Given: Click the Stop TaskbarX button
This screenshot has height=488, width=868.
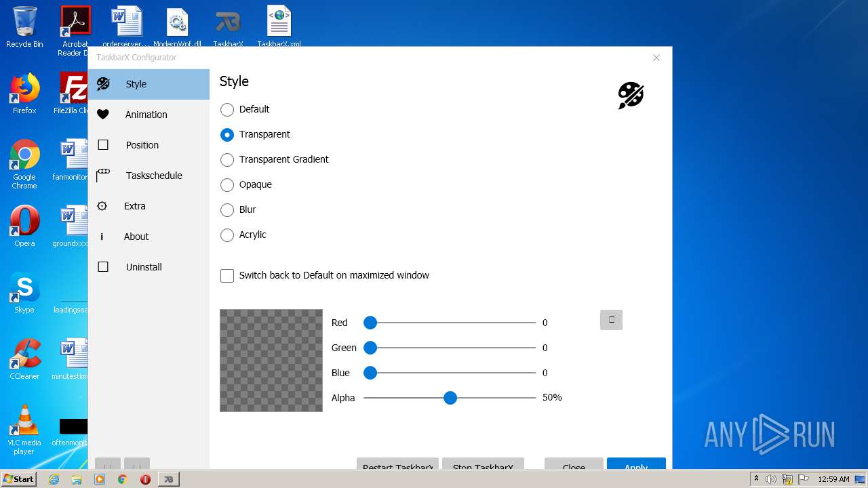Looking at the screenshot, I should (483, 464).
